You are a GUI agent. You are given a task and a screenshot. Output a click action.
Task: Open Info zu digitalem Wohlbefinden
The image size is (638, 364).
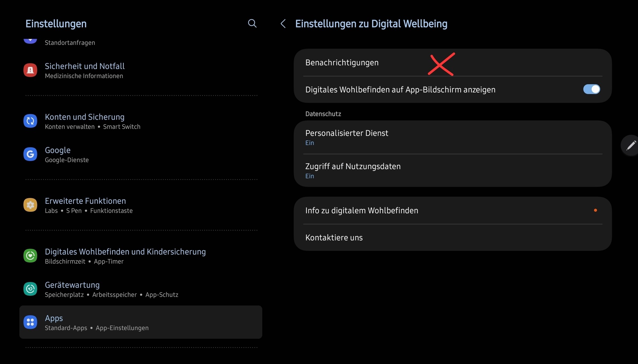[x=453, y=210]
